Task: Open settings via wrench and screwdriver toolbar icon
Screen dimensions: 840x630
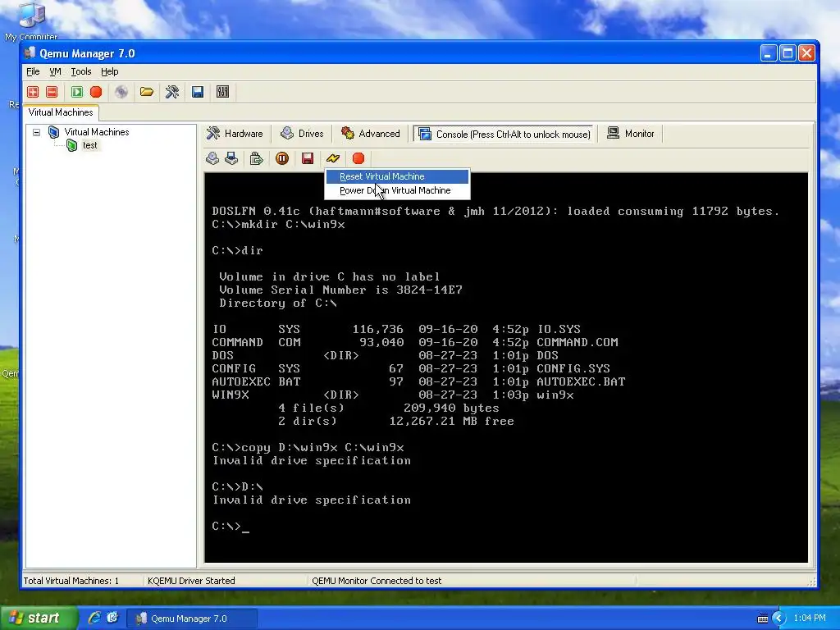Action: pos(172,92)
